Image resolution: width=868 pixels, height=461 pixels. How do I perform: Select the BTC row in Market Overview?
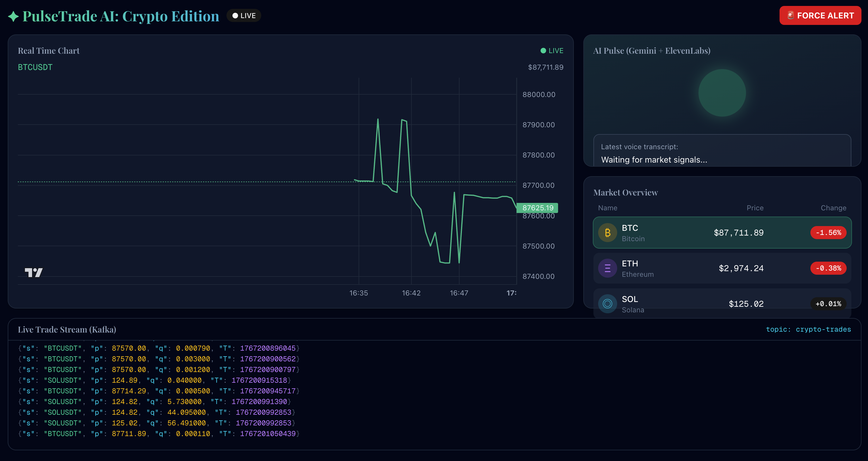click(722, 233)
